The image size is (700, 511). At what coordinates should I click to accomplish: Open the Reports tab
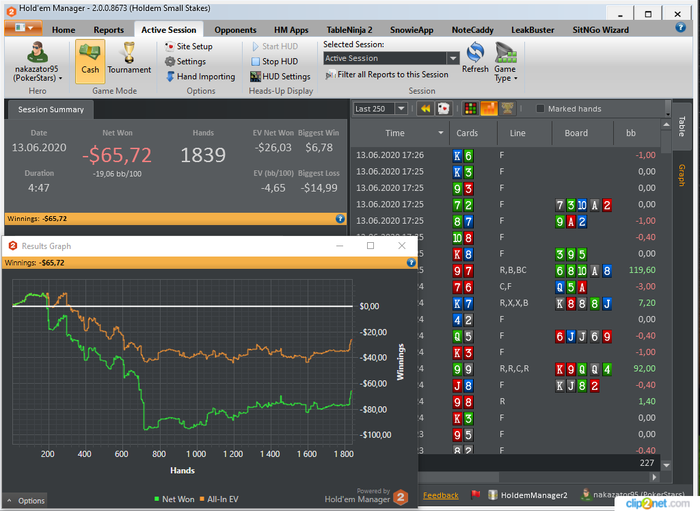tap(108, 30)
